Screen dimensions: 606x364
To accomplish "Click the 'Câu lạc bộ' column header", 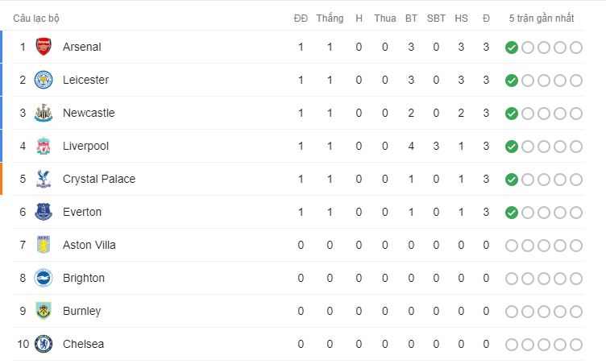I will [36, 19].
